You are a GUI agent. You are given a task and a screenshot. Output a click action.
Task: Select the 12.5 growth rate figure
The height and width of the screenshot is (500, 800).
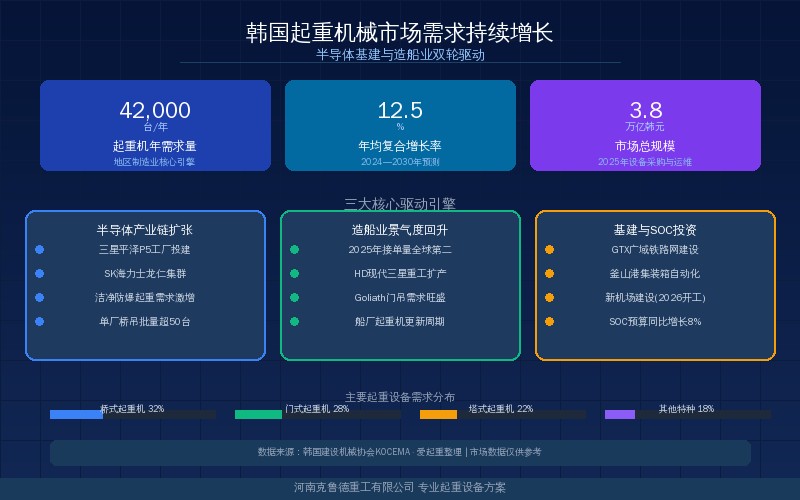400,110
